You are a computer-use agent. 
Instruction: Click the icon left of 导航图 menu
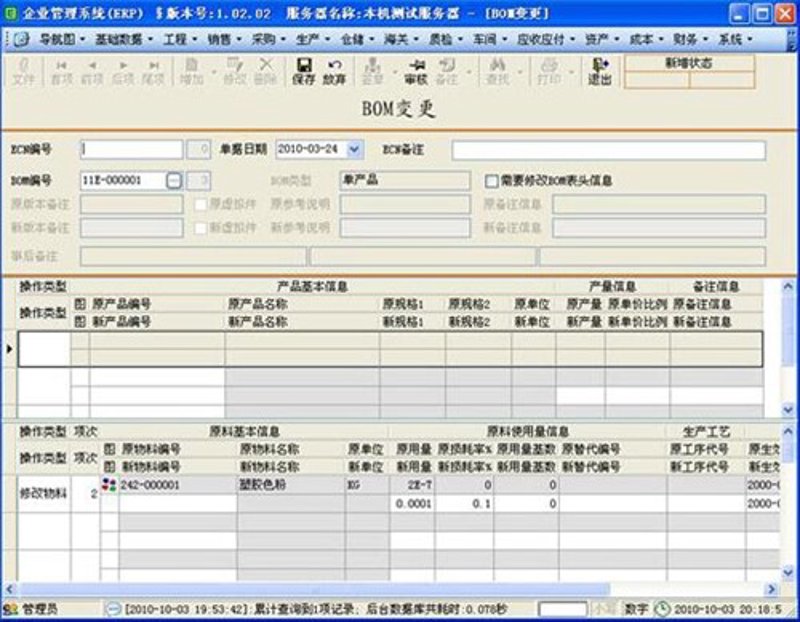tap(21, 39)
